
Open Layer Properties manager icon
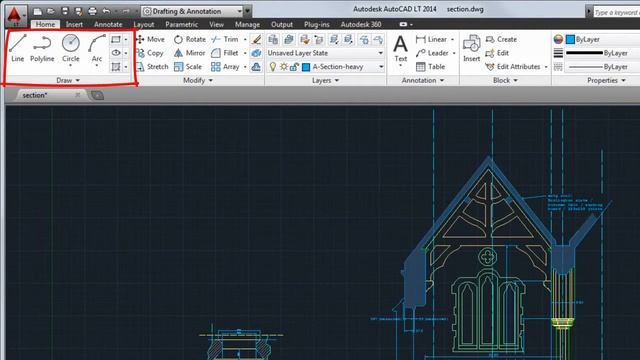(273, 39)
